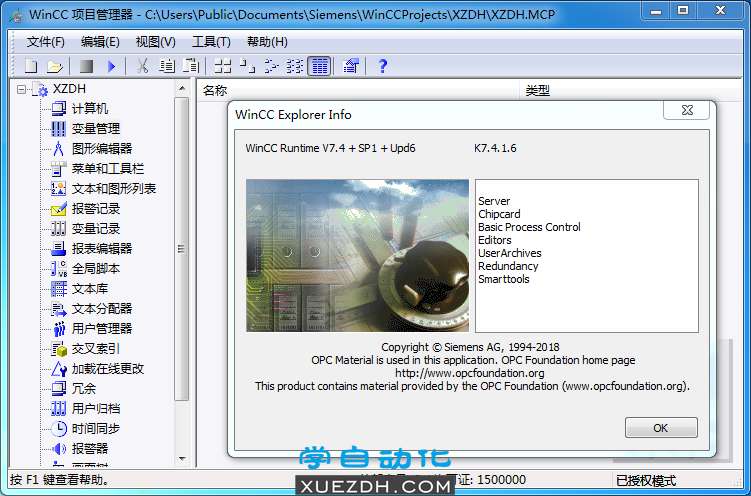Click the 名称 column header

click(x=358, y=90)
